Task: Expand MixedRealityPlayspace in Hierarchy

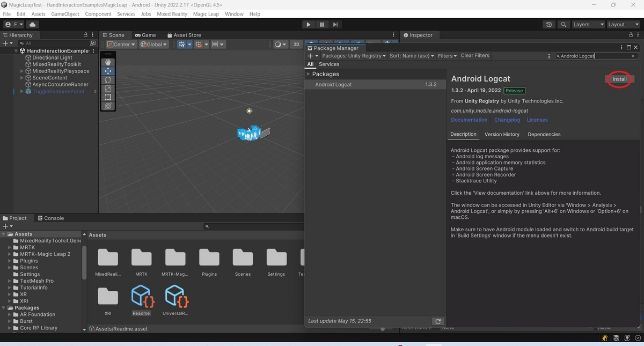Action: pos(22,71)
